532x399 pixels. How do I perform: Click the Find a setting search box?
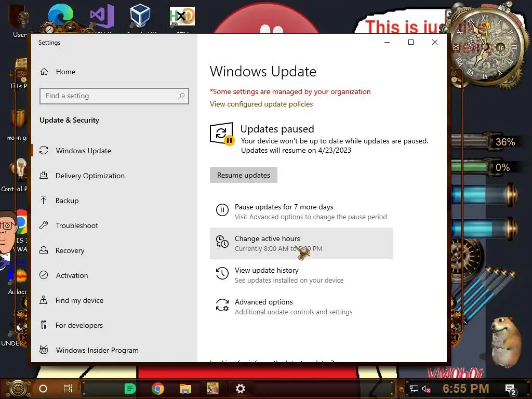tap(114, 96)
